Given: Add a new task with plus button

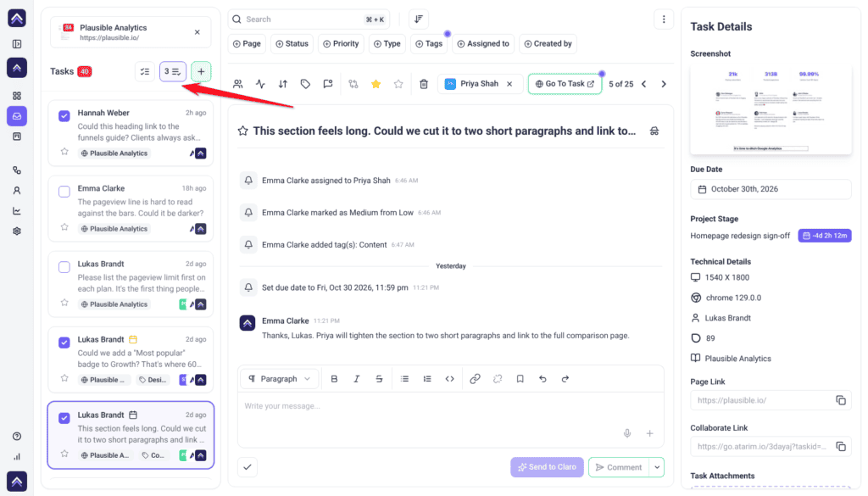Looking at the screenshot, I should tap(201, 71).
